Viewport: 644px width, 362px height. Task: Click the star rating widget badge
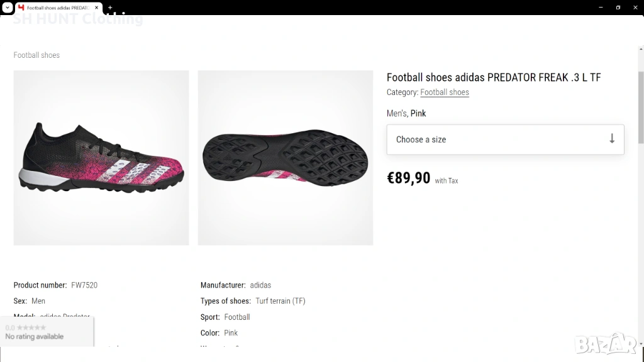(x=47, y=332)
